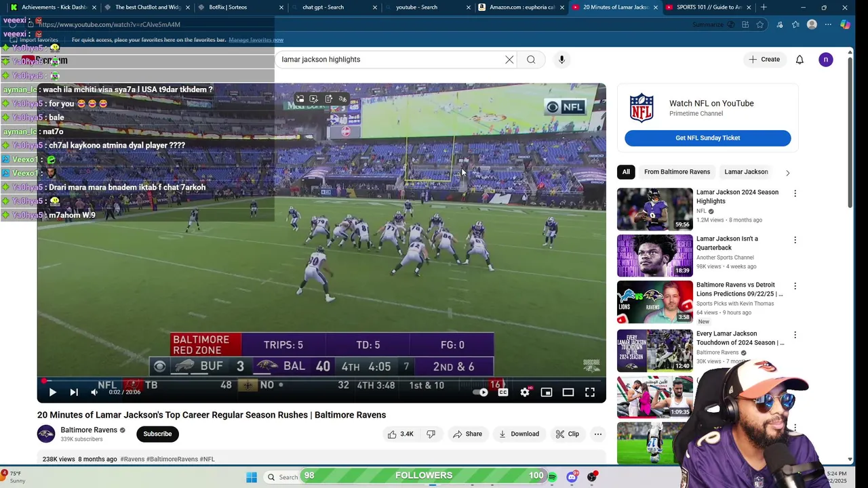Viewport: 868px width, 488px height.
Task: Open Spotify from taskbar
Action: pyautogui.click(x=552, y=477)
